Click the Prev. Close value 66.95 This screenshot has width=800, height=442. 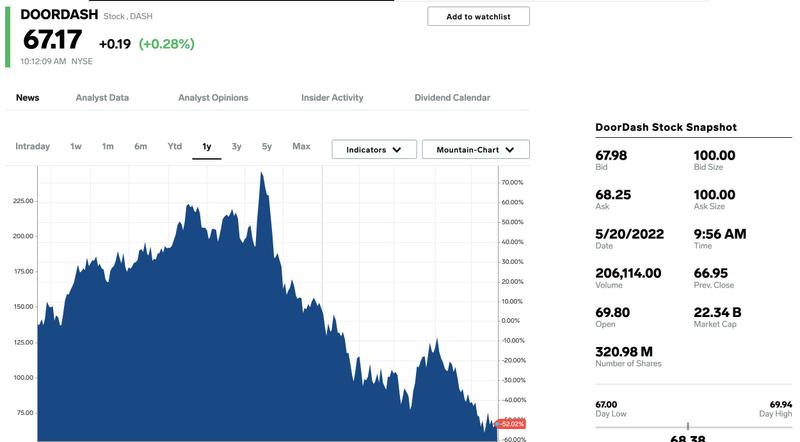coord(711,273)
